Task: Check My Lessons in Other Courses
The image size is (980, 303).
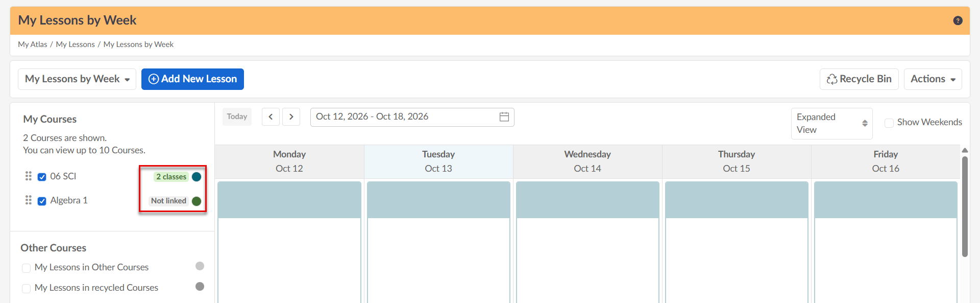Action: point(27,268)
